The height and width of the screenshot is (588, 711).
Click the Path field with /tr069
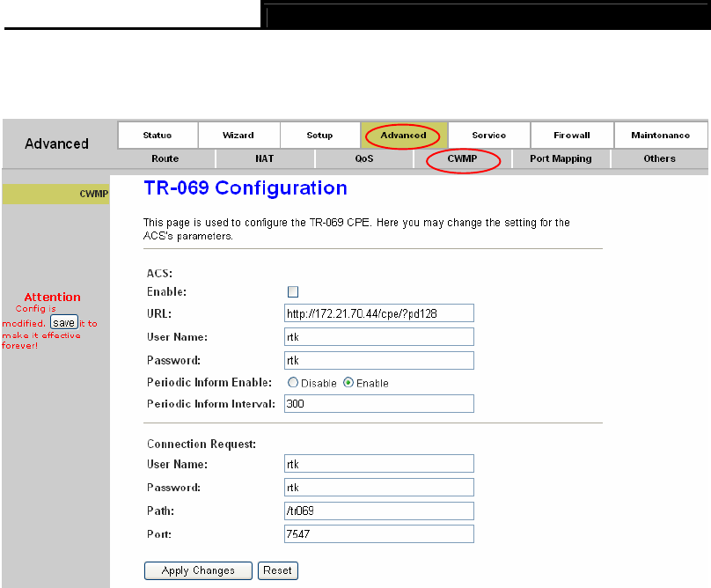point(379,511)
